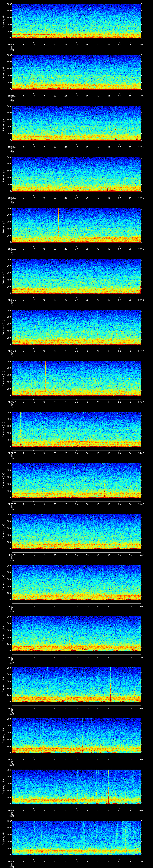Click the 21:17:00 start time label

coord(12,198)
